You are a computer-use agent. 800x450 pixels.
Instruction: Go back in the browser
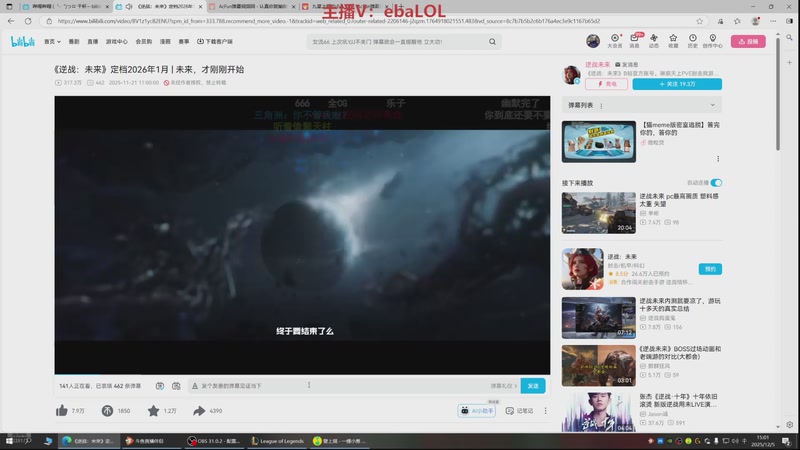[x=11, y=21]
